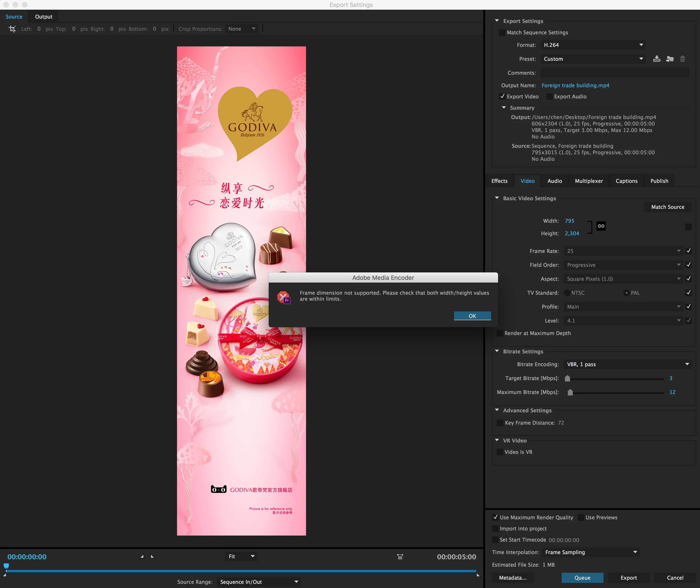Click the save preset icon
Screen dimensions: 700x588
pos(656,59)
